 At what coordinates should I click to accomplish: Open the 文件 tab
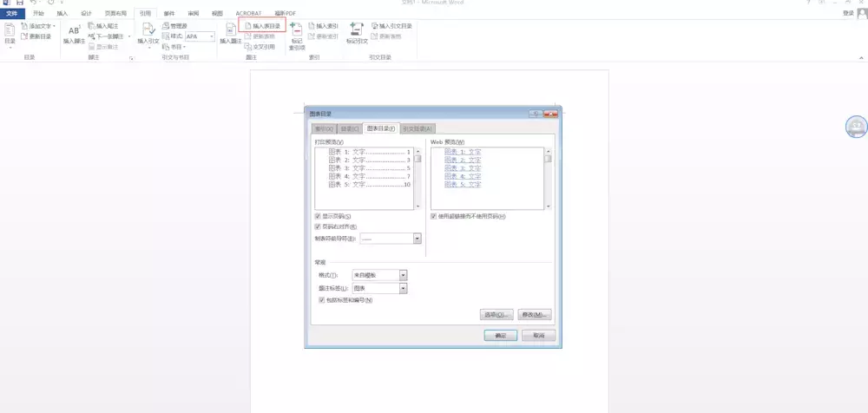coord(12,13)
